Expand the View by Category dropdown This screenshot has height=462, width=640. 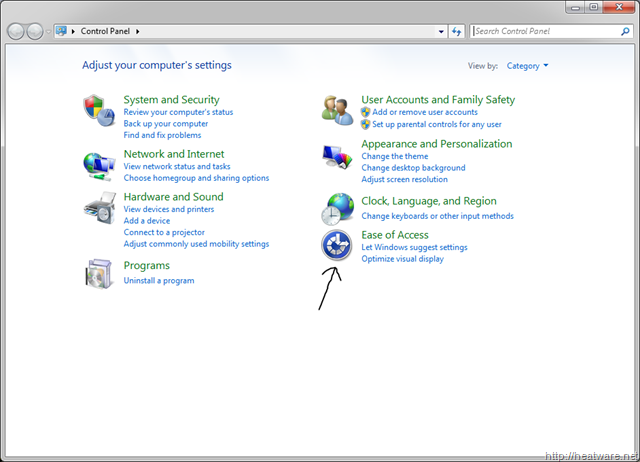[528, 66]
